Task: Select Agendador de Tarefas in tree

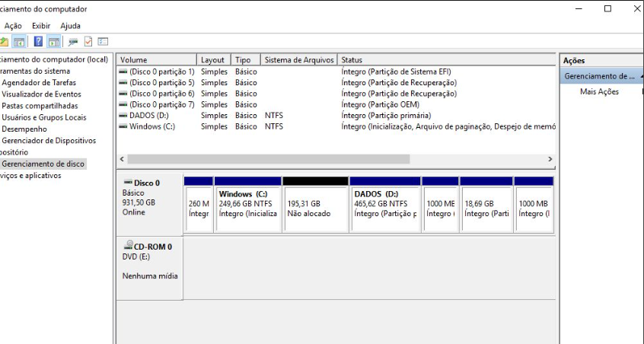Action: point(39,82)
